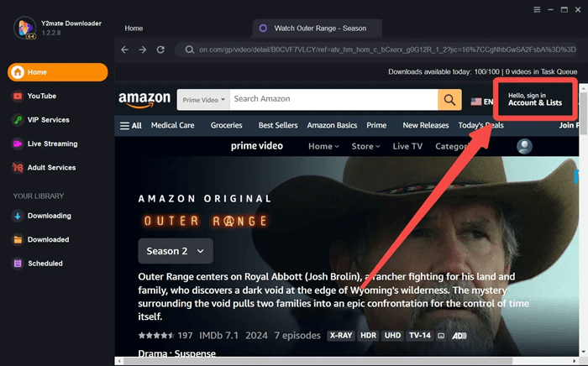This screenshot has height=366, width=588.
Task: Go forward with the forward arrow
Action: (x=143, y=50)
